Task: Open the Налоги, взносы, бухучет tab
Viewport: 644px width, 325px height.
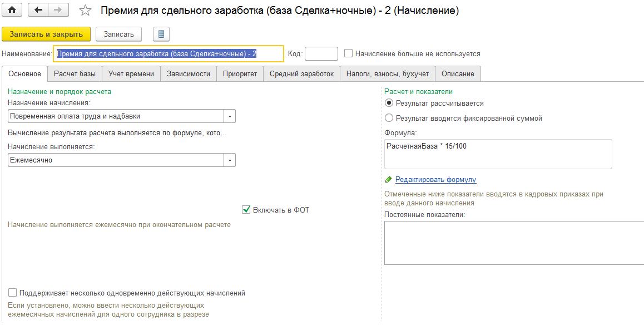Action: [x=387, y=74]
